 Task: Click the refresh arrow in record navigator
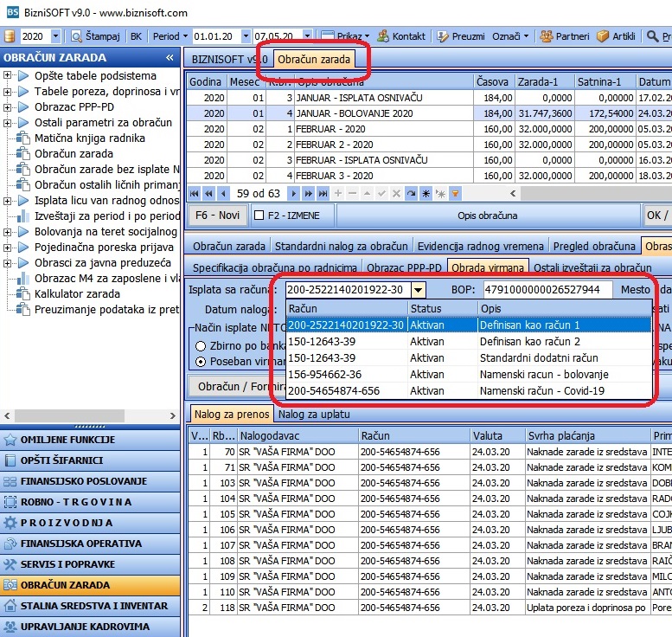pos(411,194)
